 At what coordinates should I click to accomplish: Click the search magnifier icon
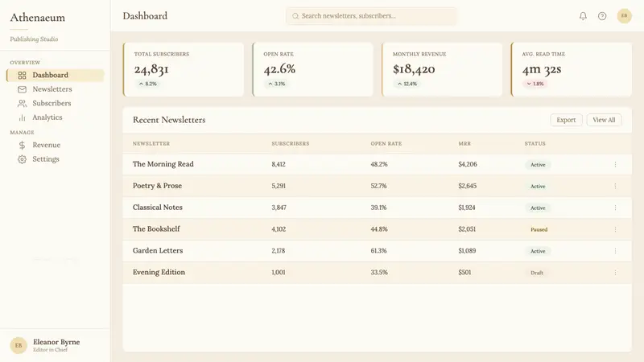[295, 16]
